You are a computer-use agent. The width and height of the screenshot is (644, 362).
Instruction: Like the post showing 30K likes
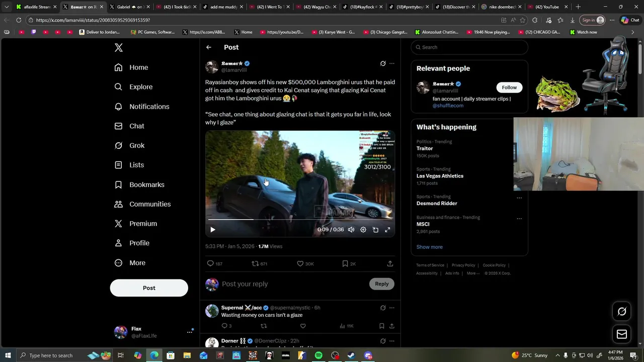click(x=305, y=263)
